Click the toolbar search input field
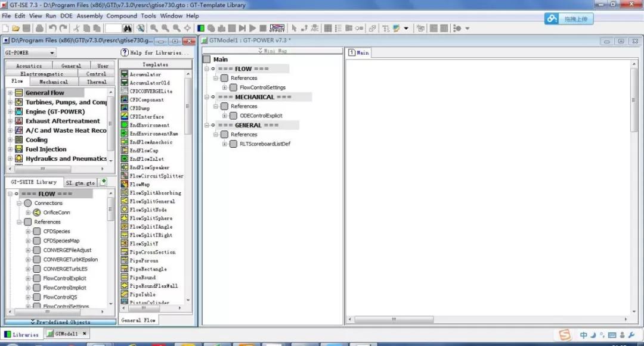The height and width of the screenshot is (346, 644). (x=113, y=28)
